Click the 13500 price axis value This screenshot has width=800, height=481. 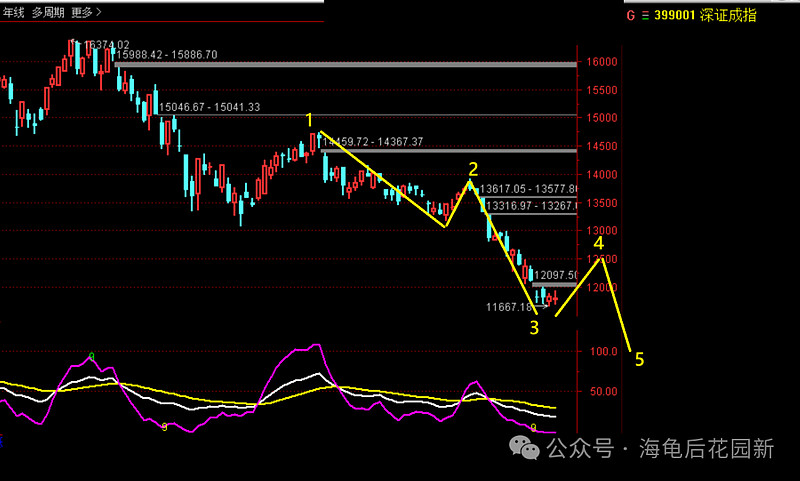602,203
